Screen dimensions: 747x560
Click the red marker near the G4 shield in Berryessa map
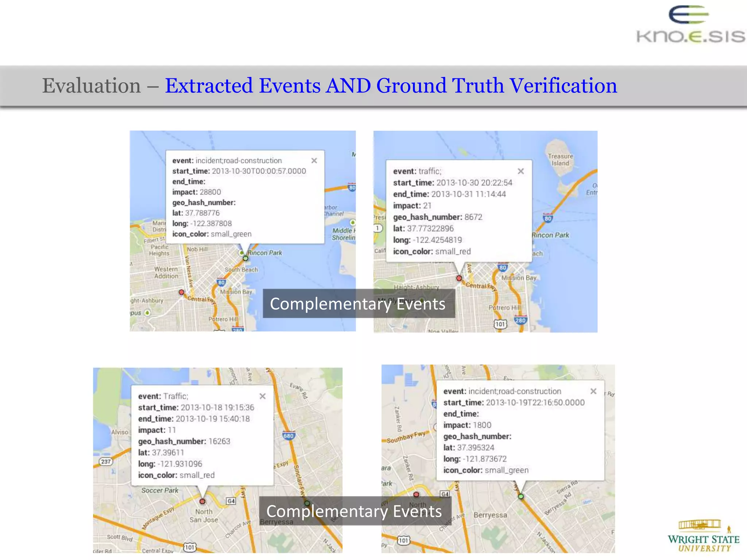416,494
